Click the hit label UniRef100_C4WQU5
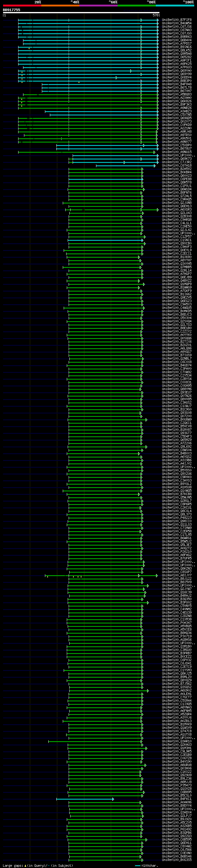The width and height of the screenshot is (197, 868). point(177,308)
